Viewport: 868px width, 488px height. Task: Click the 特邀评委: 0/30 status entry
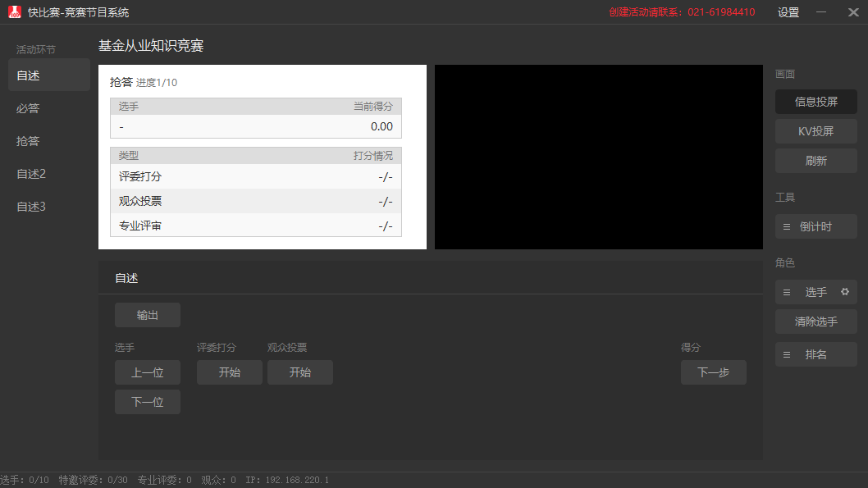point(93,480)
